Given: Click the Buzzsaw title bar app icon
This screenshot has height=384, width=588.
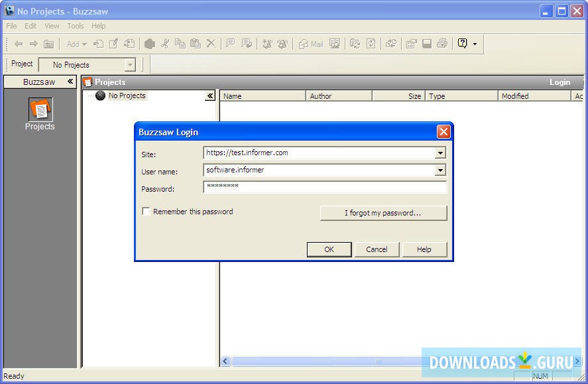Looking at the screenshot, I should coord(9,11).
